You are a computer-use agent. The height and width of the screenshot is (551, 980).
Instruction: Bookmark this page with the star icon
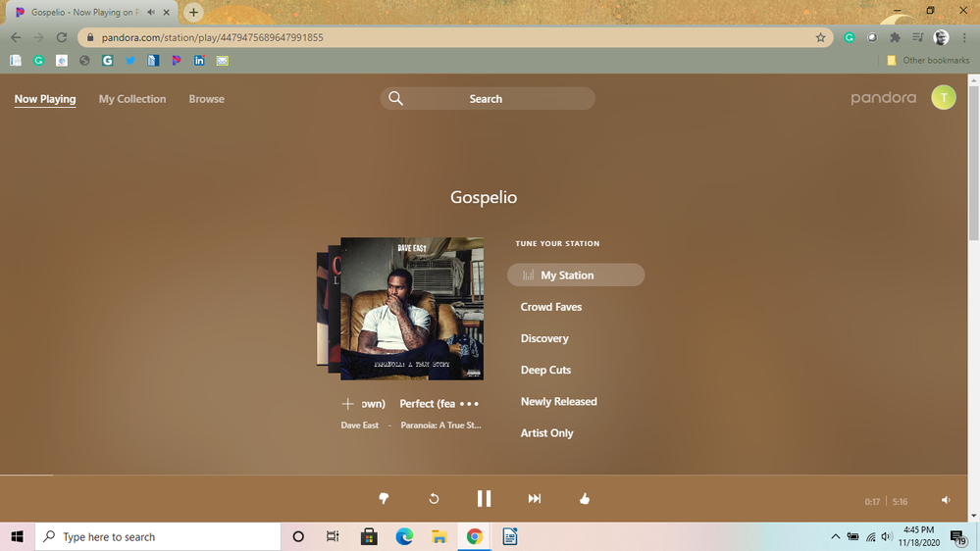point(821,37)
